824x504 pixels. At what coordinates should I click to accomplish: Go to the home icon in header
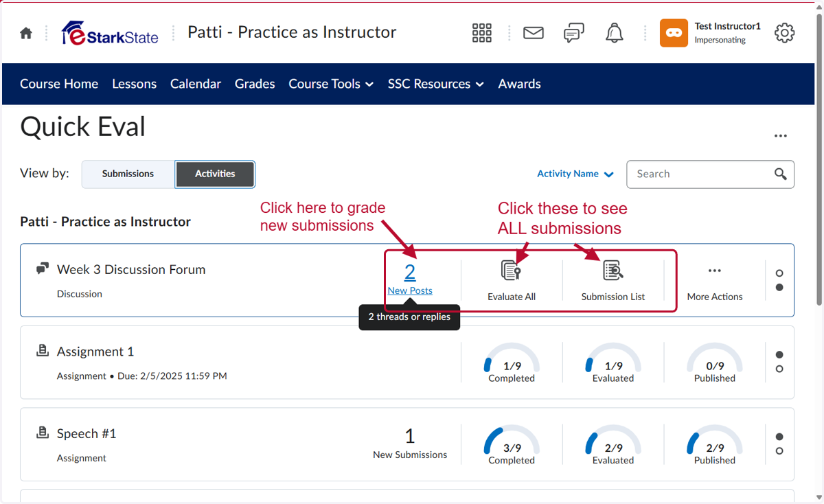pos(26,33)
